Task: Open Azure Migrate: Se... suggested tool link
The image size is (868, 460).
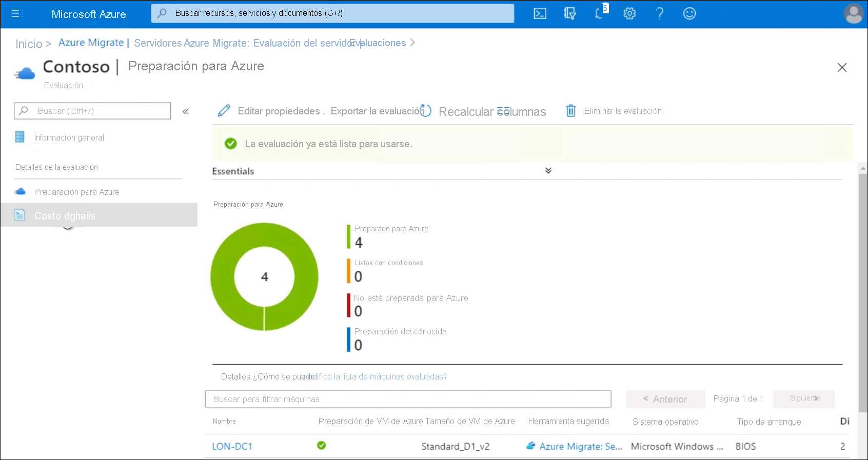Action: [581, 446]
